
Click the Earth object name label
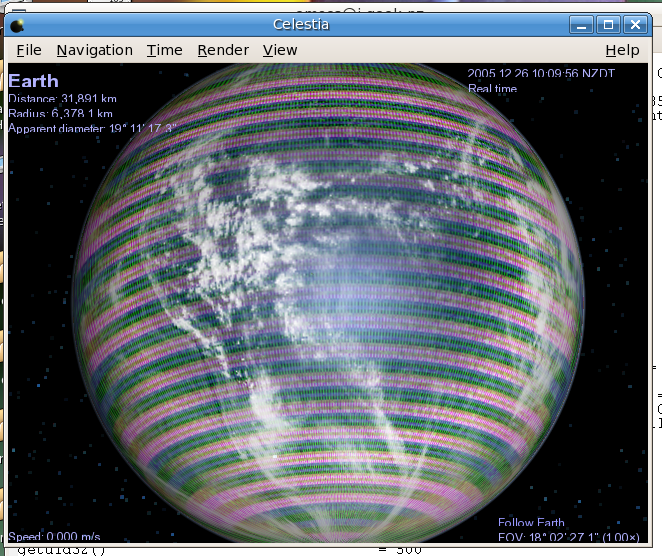pos(33,81)
